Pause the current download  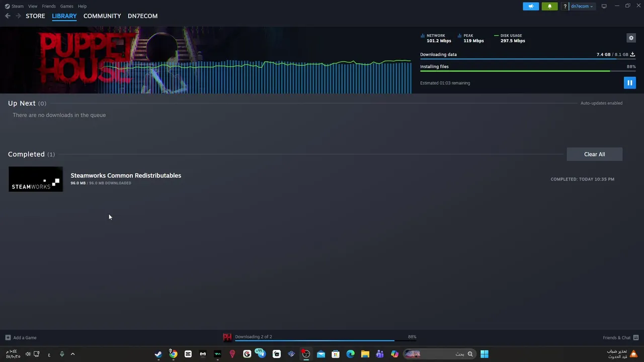(629, 83)
